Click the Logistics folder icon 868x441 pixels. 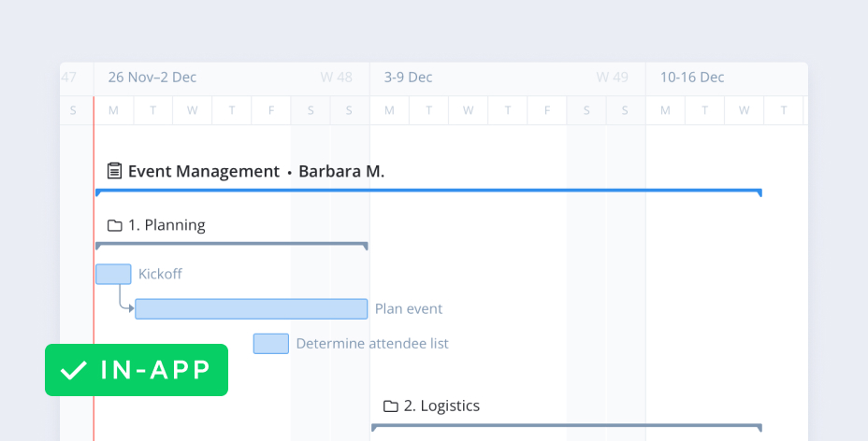coord(391,406)
